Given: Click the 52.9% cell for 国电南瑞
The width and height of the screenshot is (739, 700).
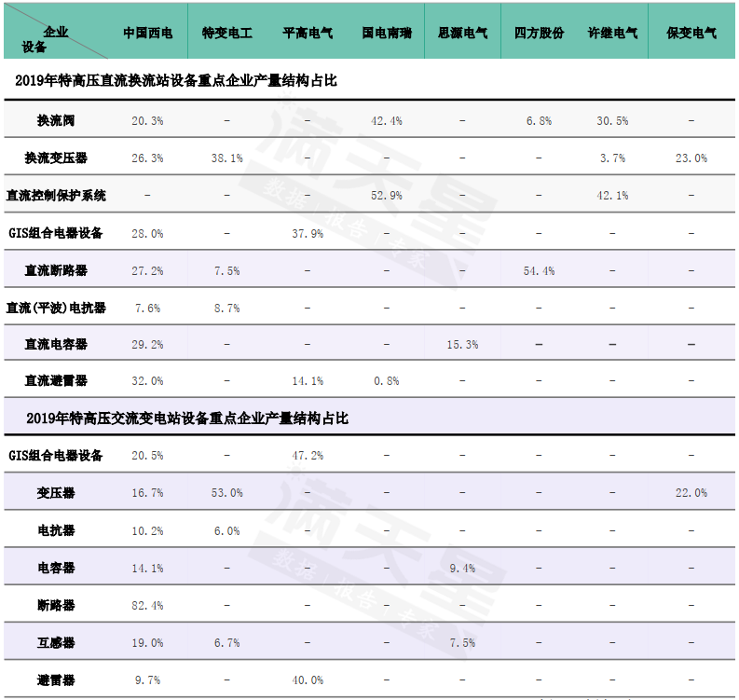Looking at the screenshot, I should [x=387, y=196].
